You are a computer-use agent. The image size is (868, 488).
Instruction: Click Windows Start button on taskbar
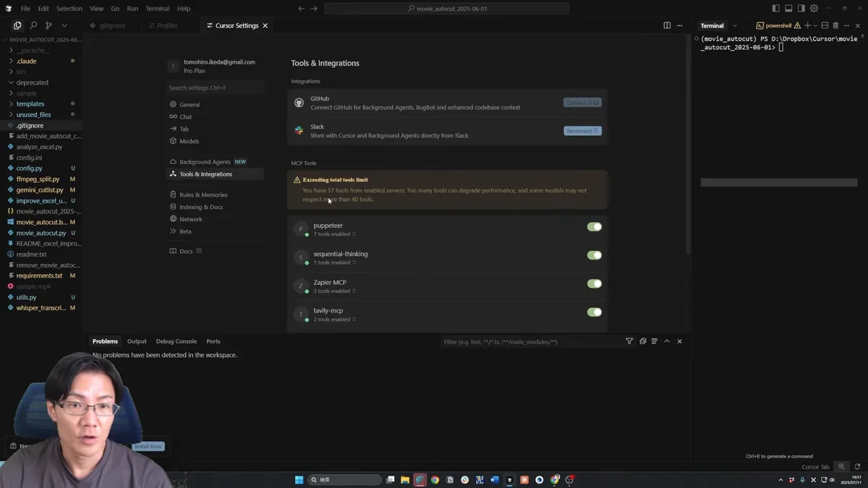pos(299,479)
